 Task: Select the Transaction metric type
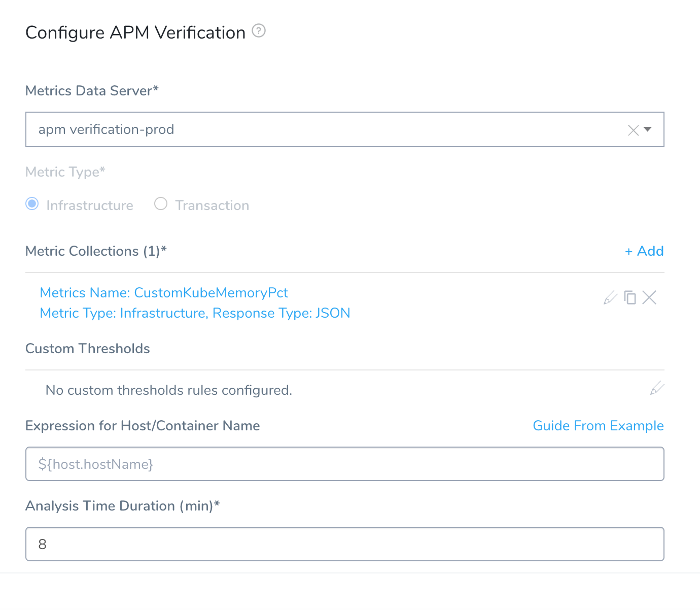(161, 204)
